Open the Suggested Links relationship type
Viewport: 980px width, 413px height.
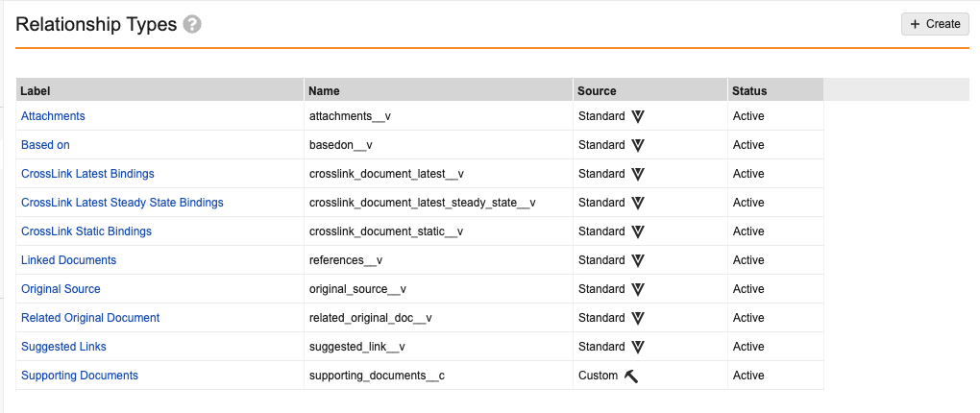tap(63, 347)
